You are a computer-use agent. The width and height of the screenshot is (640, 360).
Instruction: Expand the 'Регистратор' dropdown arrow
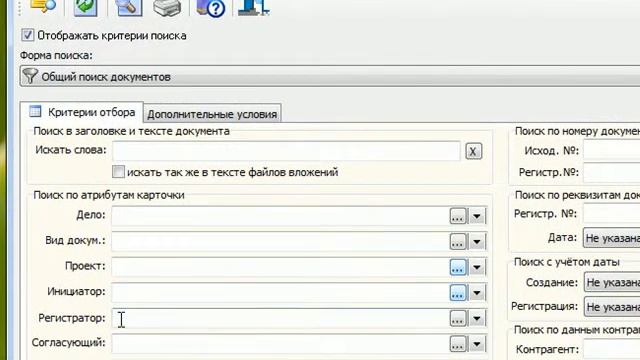[477, 318]
